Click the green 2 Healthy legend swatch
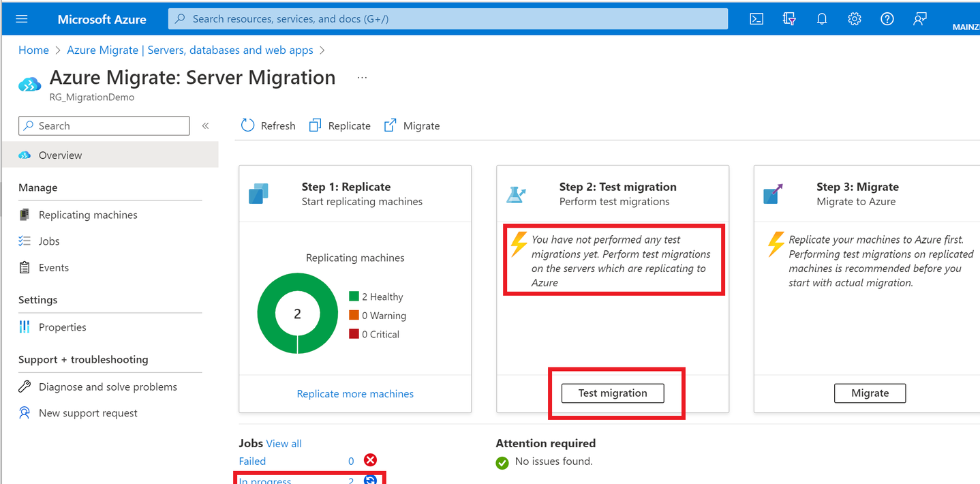Image resolution: width=980 pixels, height=484 pixels. [x=354, y=297]
